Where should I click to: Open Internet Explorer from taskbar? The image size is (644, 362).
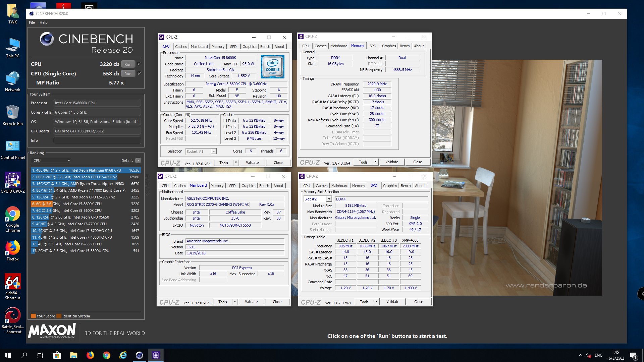coord(123,355)
